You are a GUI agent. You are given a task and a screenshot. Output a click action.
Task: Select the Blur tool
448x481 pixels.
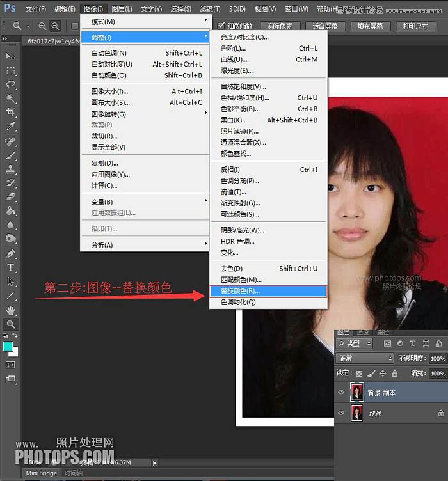10,225
